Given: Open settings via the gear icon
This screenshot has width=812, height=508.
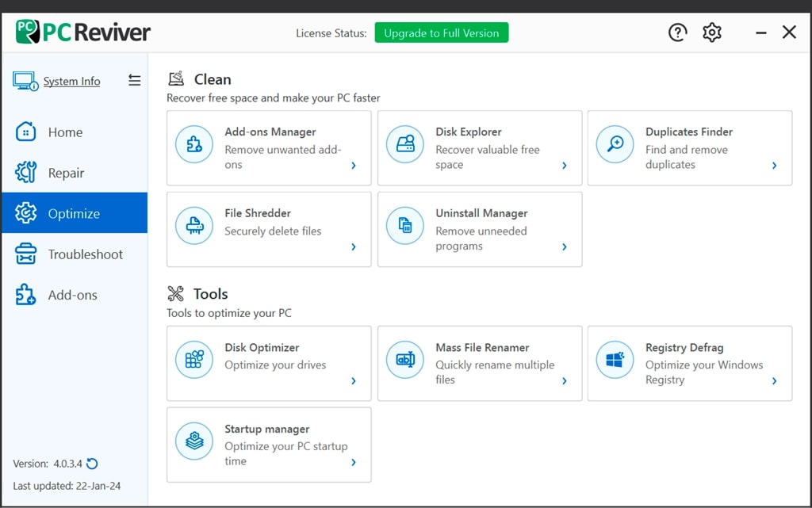Looking at the screenshot, I should click(712, 32).
